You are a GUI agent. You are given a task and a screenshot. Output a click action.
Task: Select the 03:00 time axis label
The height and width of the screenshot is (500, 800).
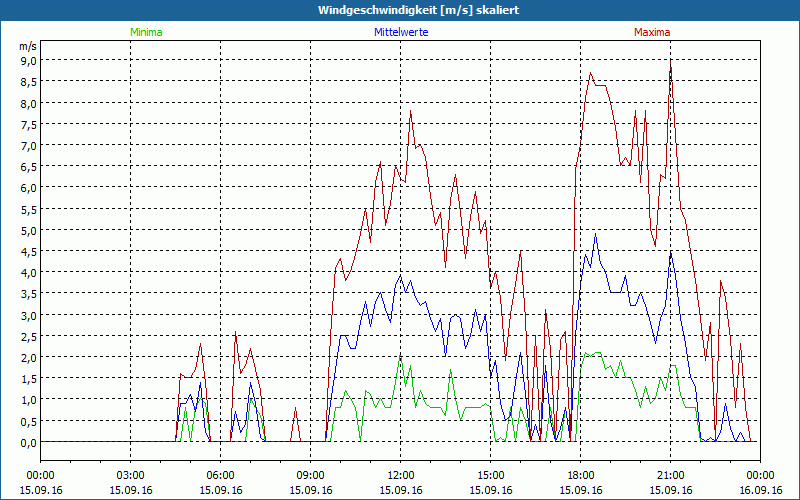(x=131, y=475)
